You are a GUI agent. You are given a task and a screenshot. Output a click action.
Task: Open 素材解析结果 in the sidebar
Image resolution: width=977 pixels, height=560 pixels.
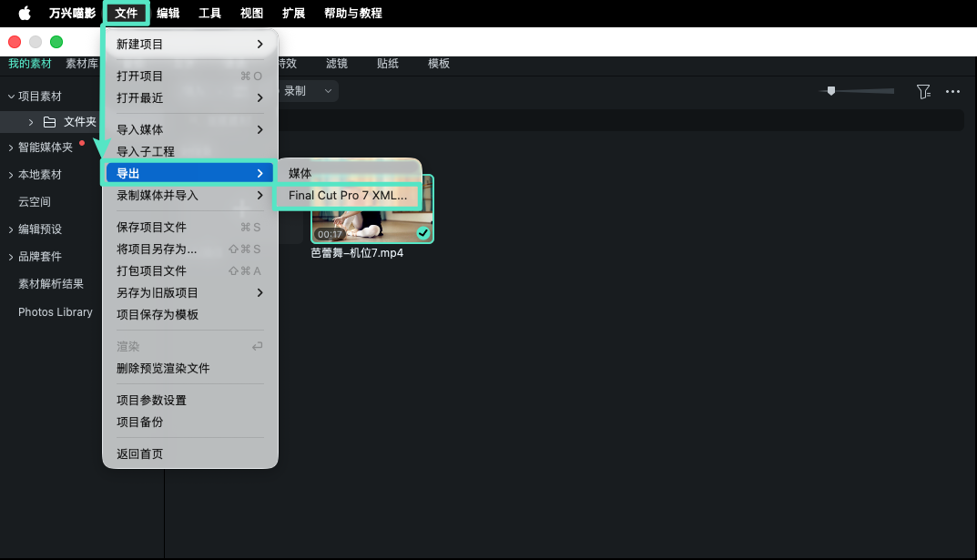pyautogui.click(x=50, y=284)
